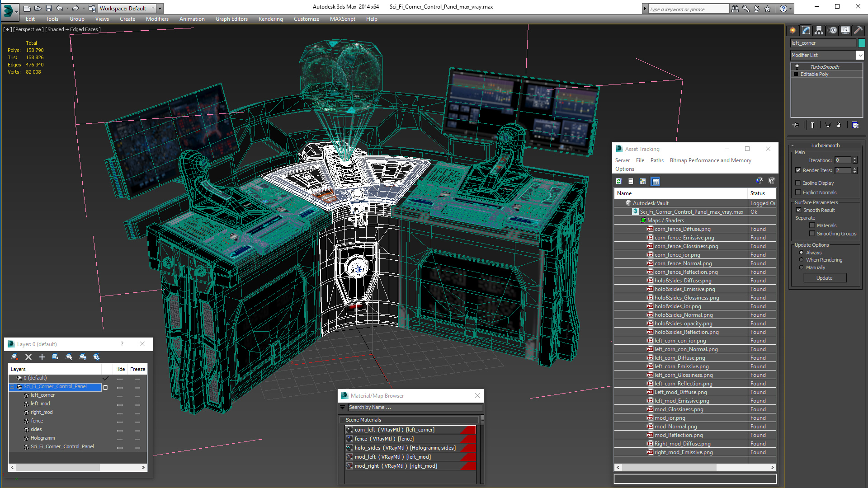Click Create New Layer icon in Layer dialog
The width and height of the screenshot is (868, 488).
pyautogui.click(x=15, y=357)
